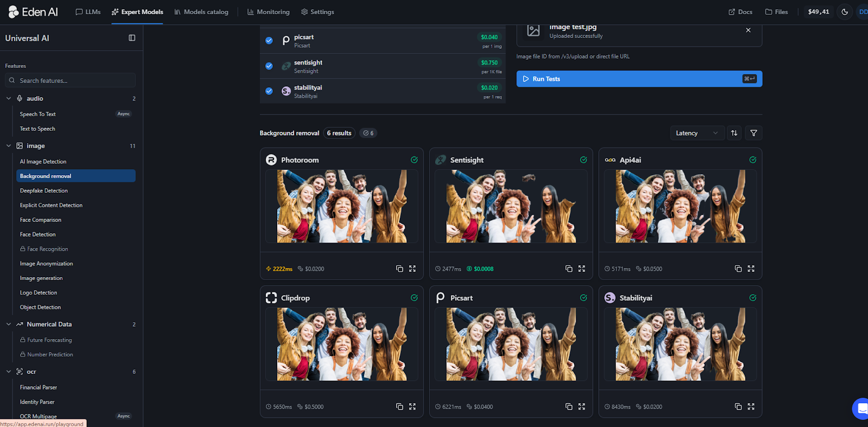Focus the Search features input field

71,80
